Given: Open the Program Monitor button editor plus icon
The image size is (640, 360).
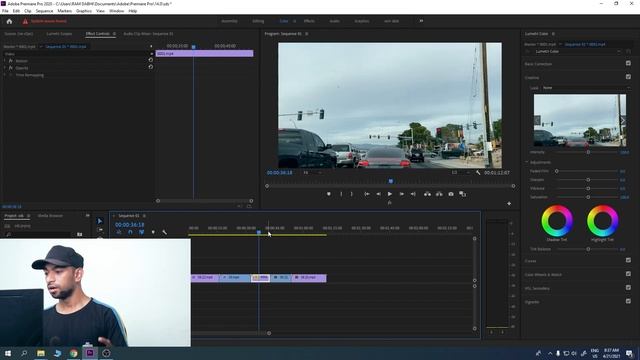Looking at the screenshot, I should [509, 203].
